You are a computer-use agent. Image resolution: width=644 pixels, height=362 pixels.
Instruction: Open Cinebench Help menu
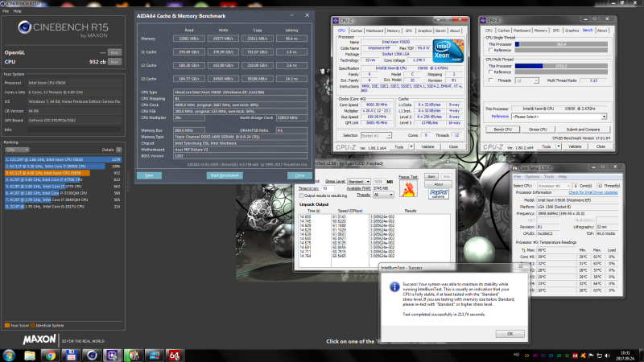pyautogui.click(x=17, y=11)
